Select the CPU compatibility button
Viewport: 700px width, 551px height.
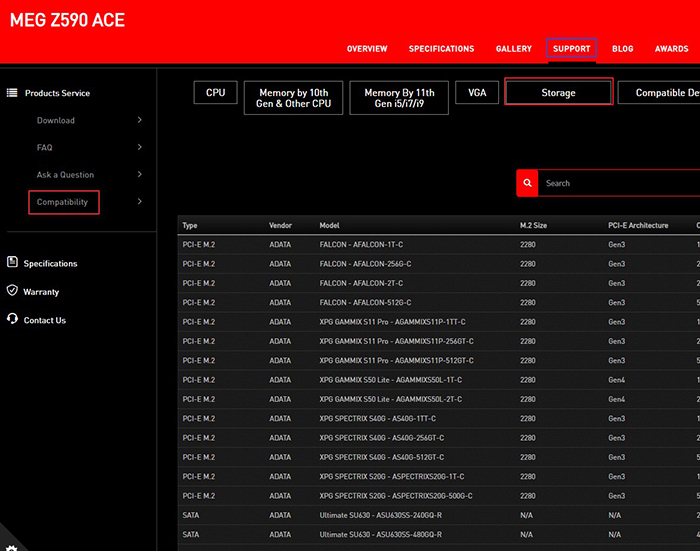[x=216, y=92]
